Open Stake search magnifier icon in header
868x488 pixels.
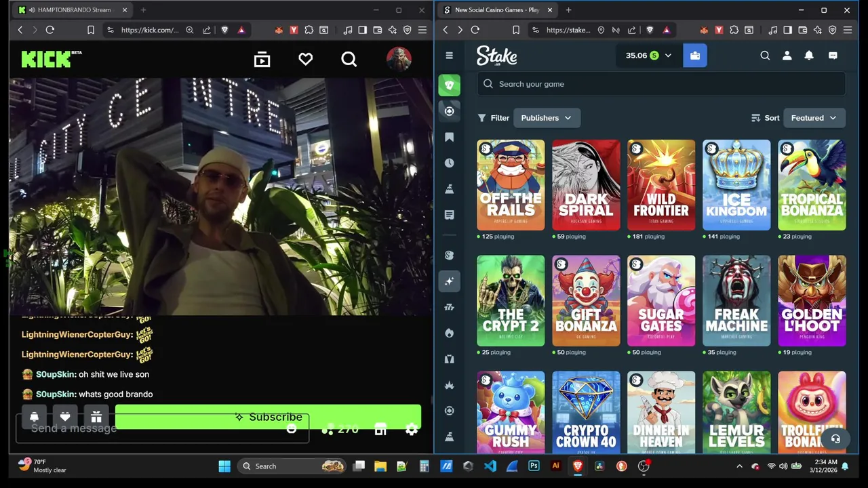pos(765,56)
